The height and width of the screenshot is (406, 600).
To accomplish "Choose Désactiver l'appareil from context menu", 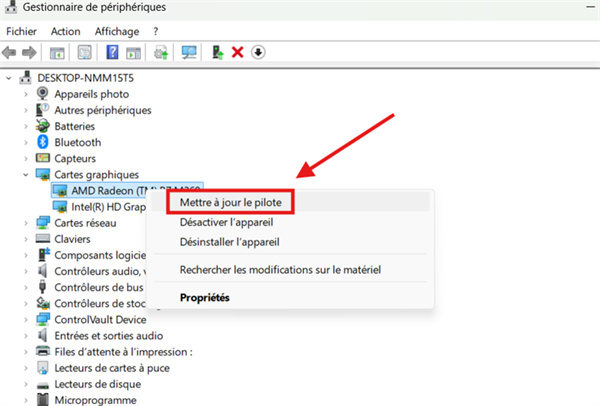I will [227, 222].
